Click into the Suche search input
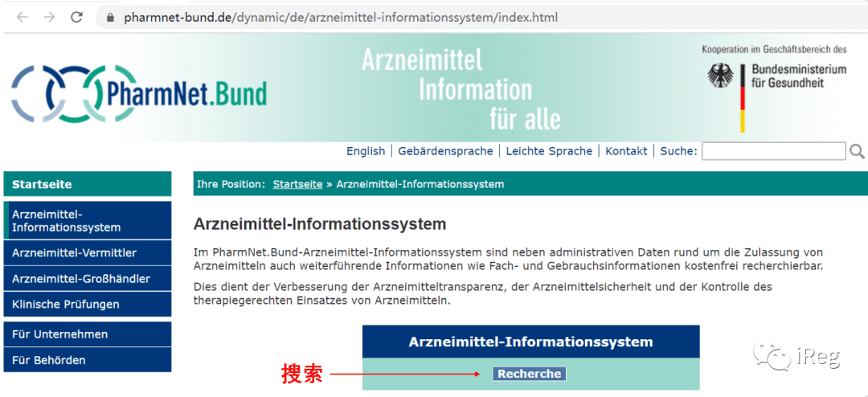This screenshot has height=397, width=868. coord(774,151)
